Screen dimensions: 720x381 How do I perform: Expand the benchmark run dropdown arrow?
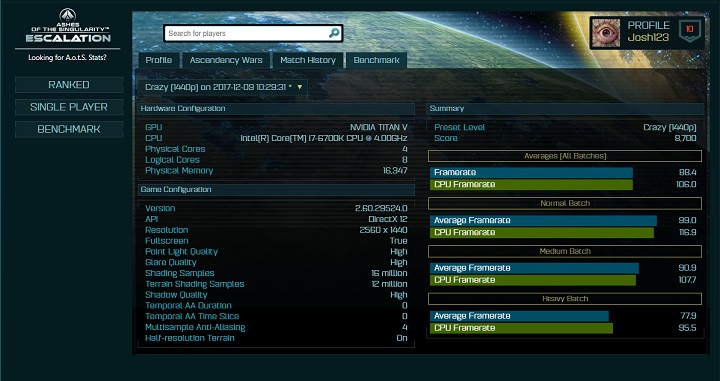click(300, 87)
